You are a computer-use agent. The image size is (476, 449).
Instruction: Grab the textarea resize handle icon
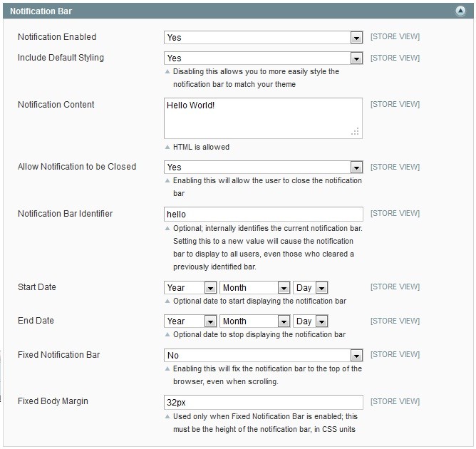[355, 131]
